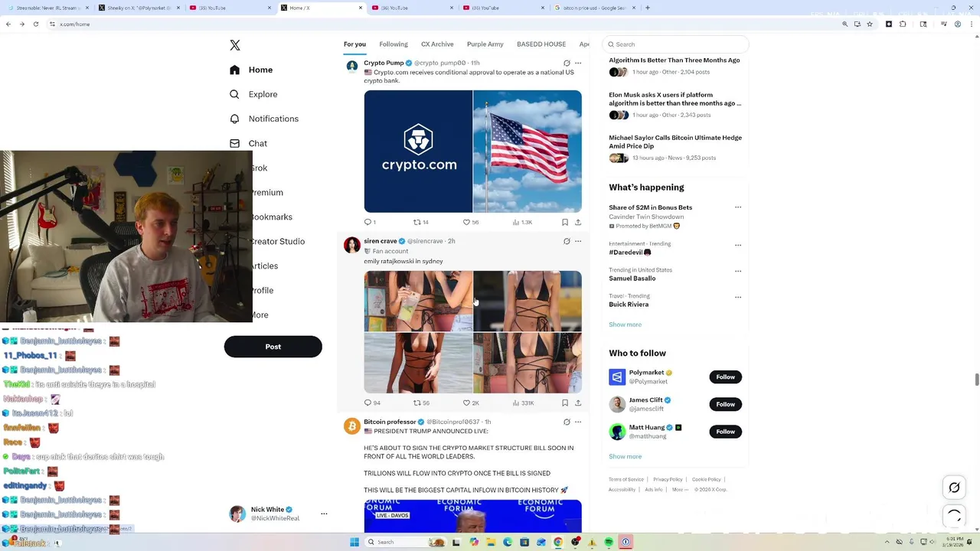The width and height of the screenshot is (980, 551).
Task: Follow Polymarket
Action: click(726, 377)
